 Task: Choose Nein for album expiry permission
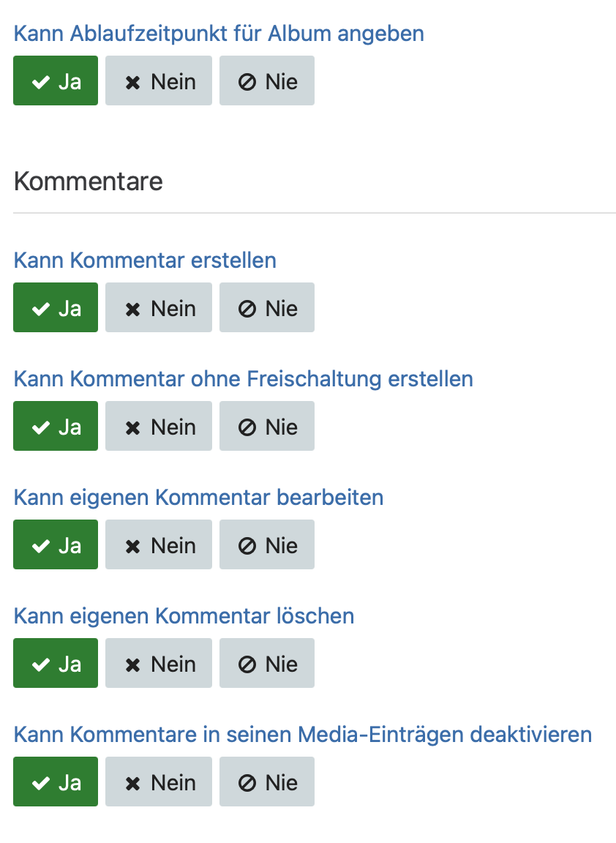click(x=159, y=81)
